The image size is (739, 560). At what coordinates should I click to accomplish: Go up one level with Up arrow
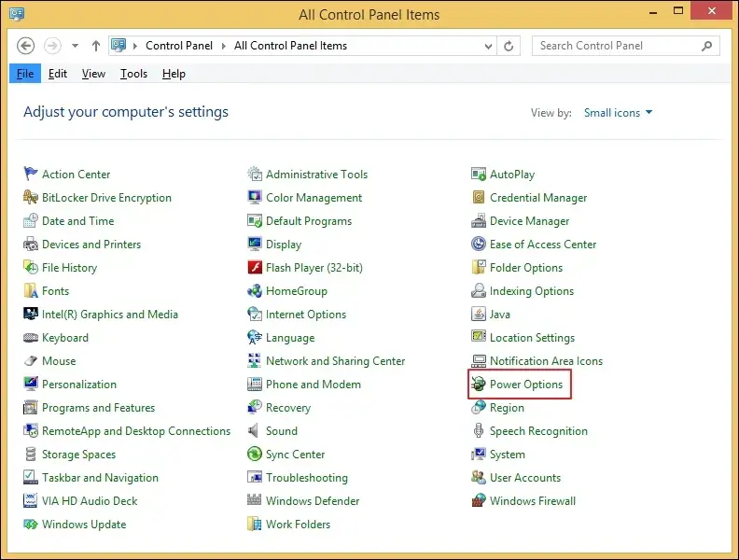96,46
